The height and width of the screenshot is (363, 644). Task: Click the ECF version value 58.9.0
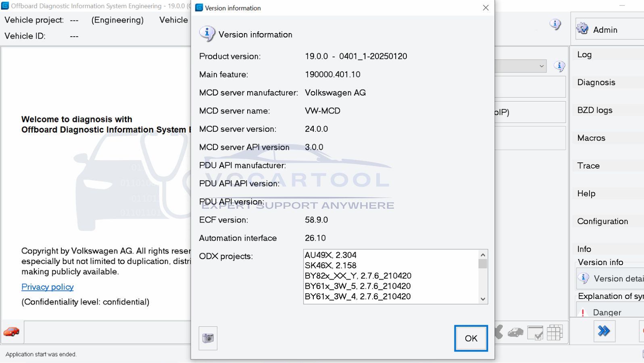(x=317, y=220)
